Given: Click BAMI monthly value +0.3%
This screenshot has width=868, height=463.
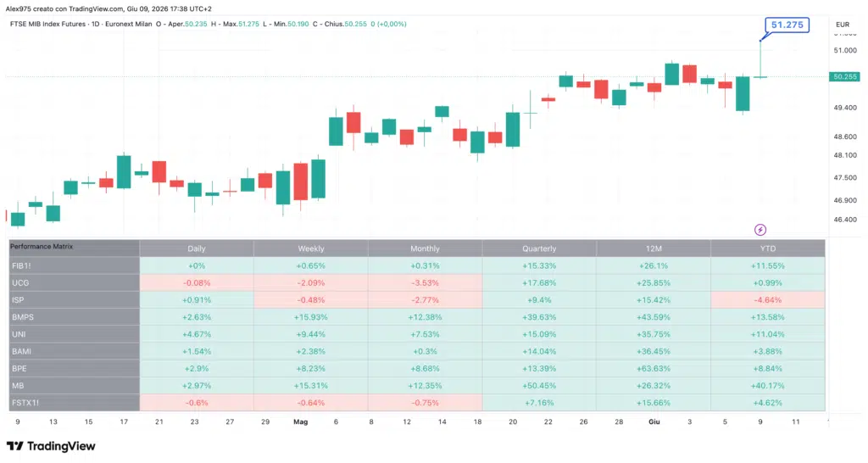Looking at the screenshot, I should (x=426, y=352).
